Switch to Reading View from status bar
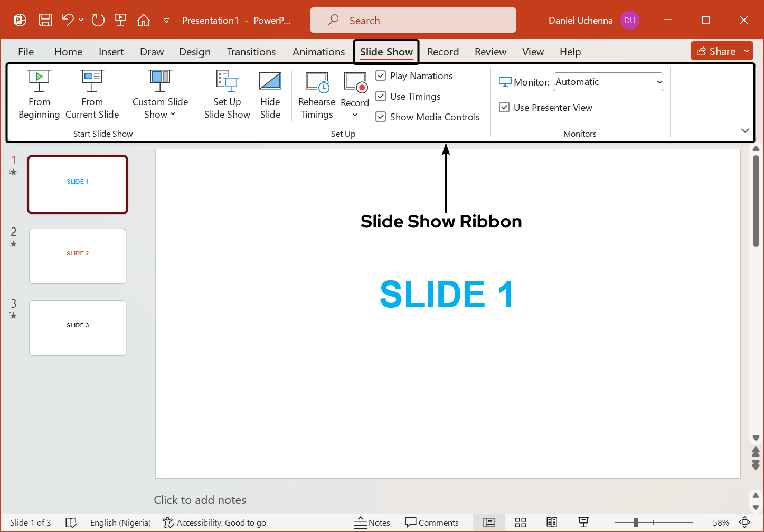 552,522
